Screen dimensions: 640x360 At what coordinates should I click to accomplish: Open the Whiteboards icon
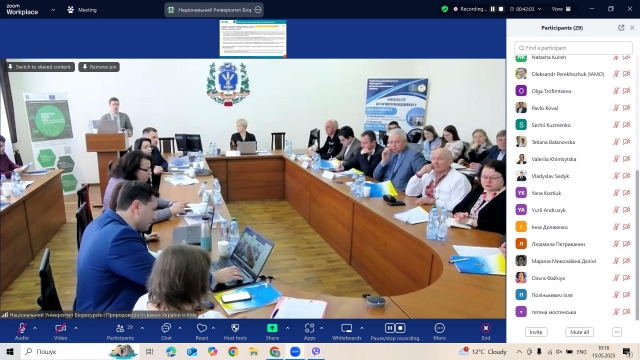click(x=347, y=328)
